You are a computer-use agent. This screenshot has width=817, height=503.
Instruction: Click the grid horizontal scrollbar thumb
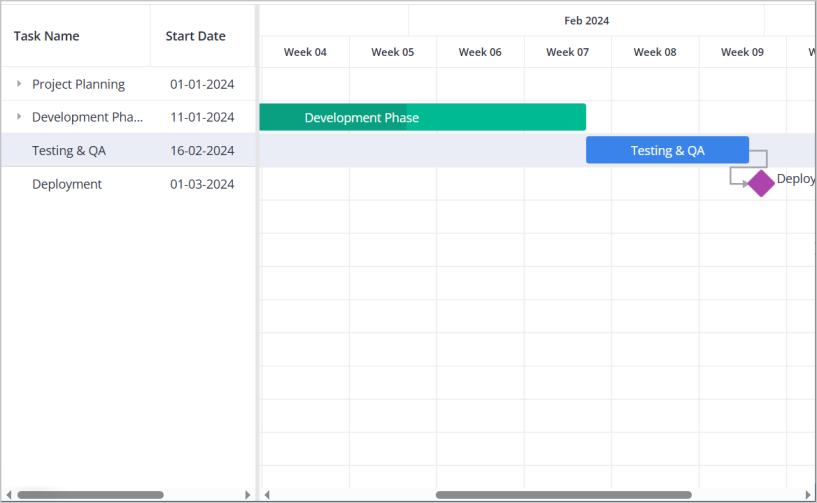(x=90, y=495)
